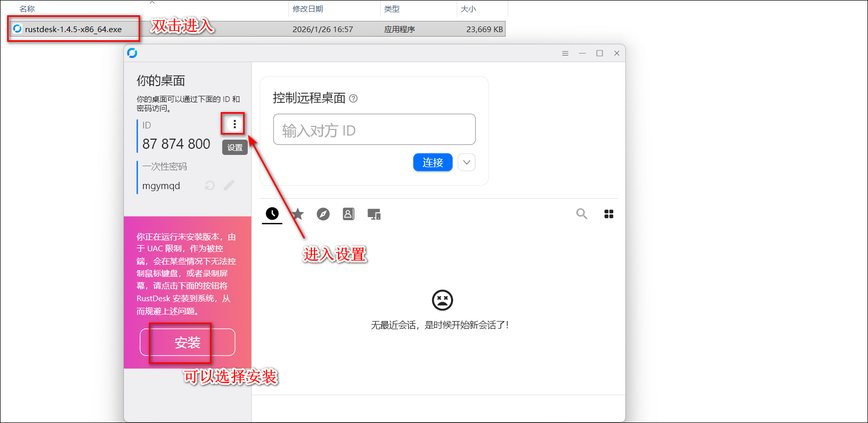This screenshot has height=423, width=868.
Task: Click the search magnifier icon
Action: 582,214
